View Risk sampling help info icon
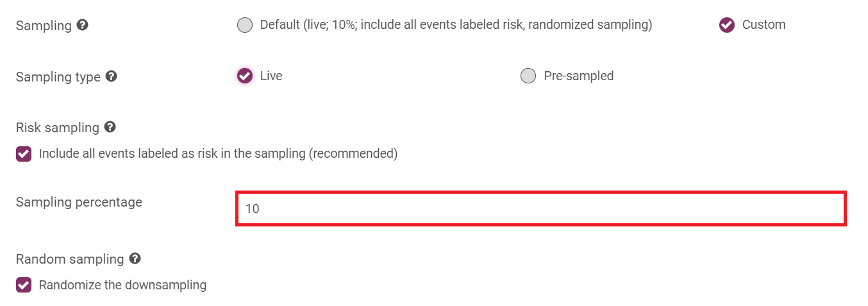 click(x=110, y=127)
